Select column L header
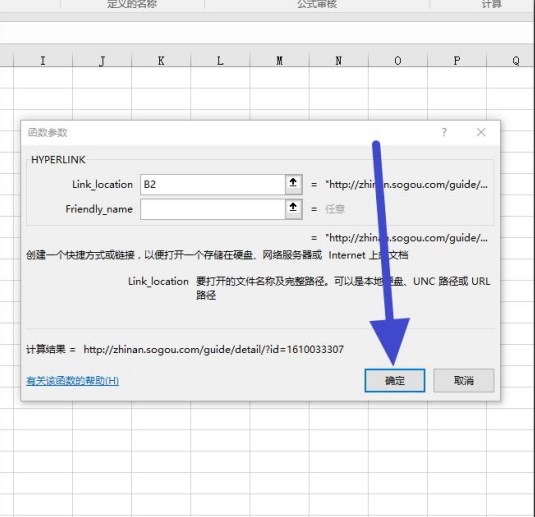Viewport: 535px width, 517px height. coord(220,60)
